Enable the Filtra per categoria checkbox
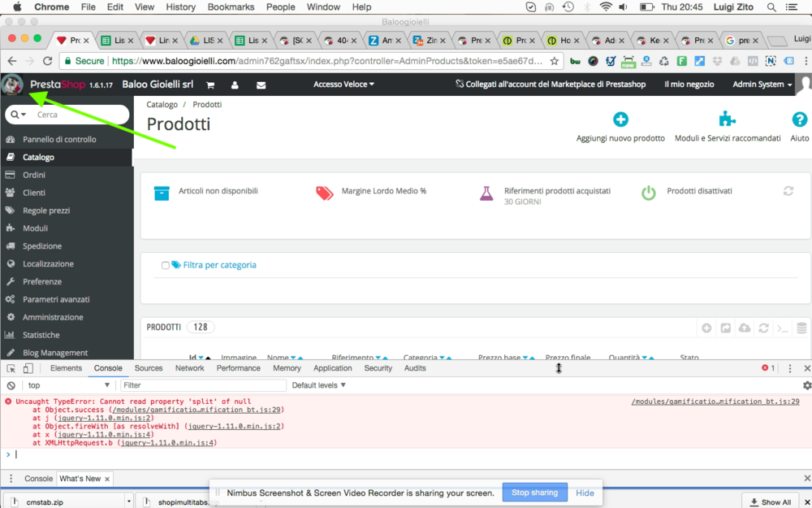Screen dimensions: 812x508 pos(165,265)
